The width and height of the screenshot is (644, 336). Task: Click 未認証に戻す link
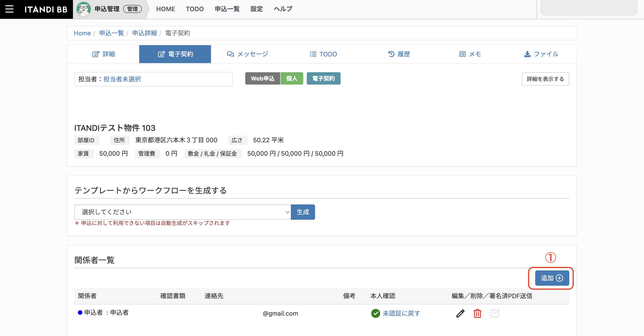[x=401, y=313]
